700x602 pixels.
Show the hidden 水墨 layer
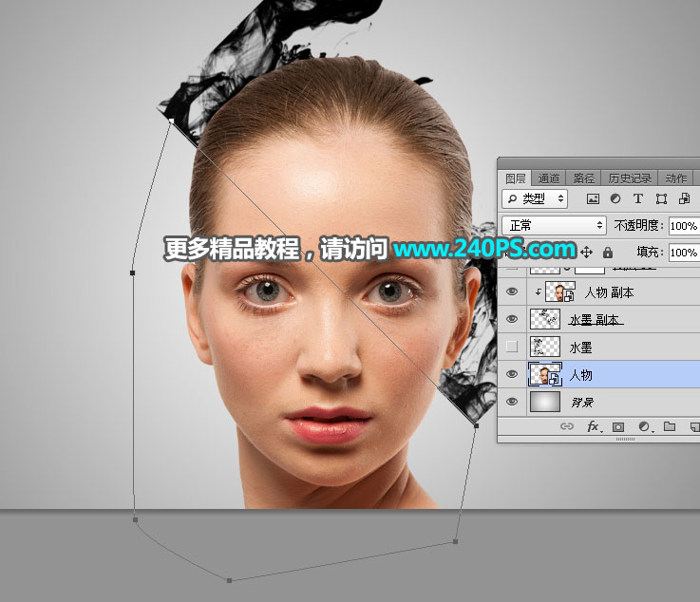click(513, 348)
